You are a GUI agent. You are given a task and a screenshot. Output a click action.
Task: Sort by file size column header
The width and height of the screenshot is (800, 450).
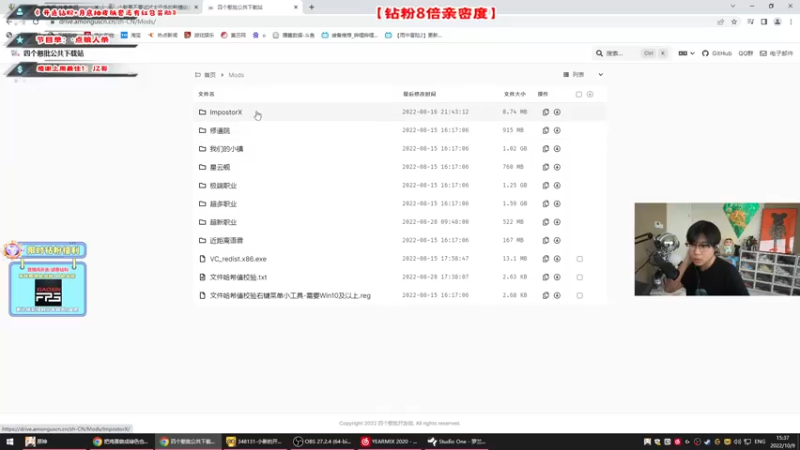point(514,94)
